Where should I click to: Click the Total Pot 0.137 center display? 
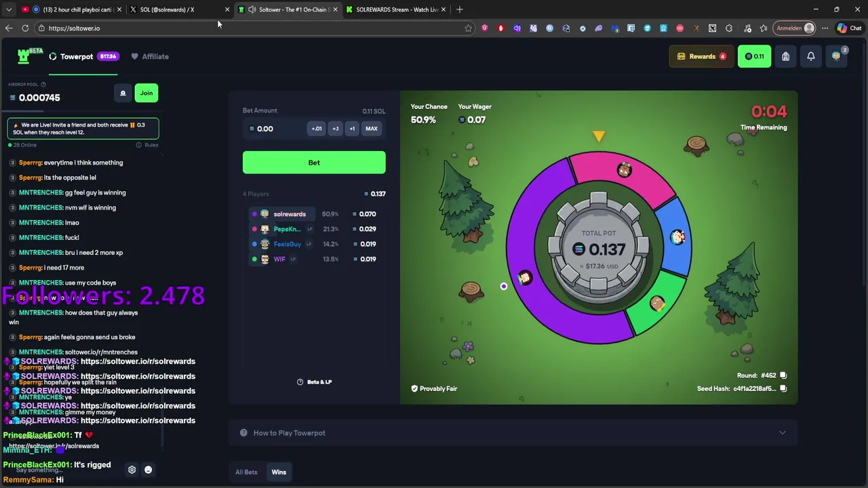click(599, 249)
